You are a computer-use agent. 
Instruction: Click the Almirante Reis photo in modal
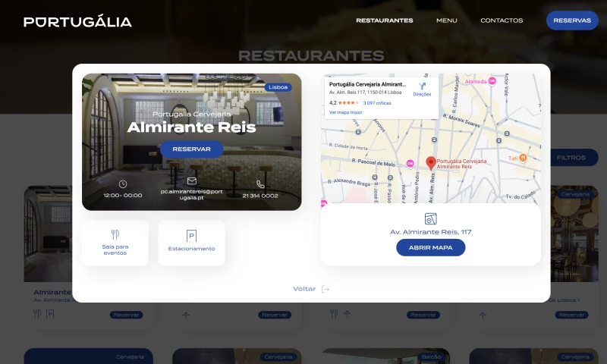[192, 142]
